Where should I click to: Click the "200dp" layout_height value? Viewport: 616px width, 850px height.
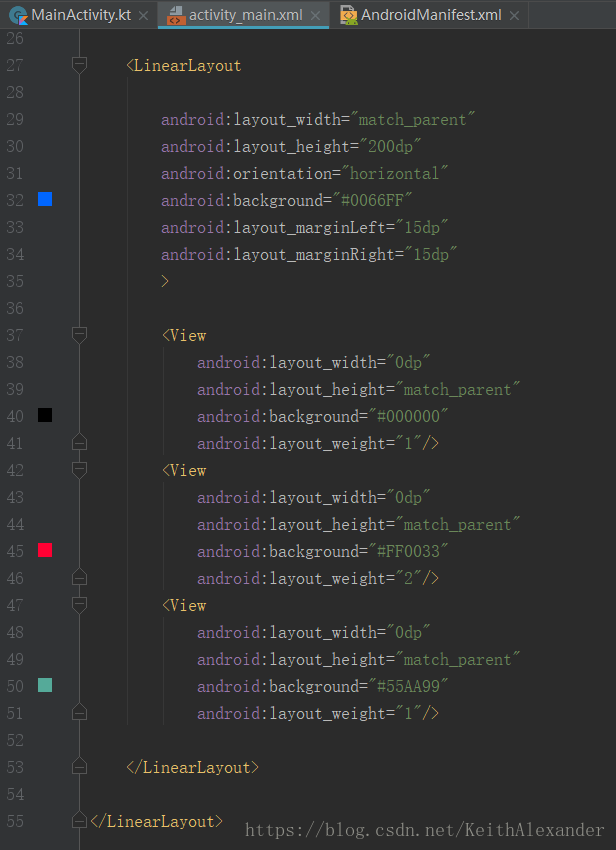click(390, 146)
